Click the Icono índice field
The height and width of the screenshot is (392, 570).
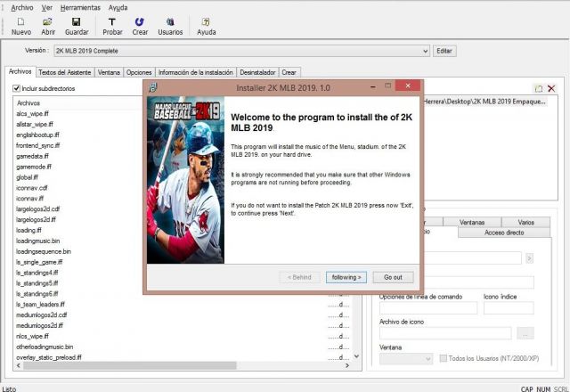click(x=509, y=307)
